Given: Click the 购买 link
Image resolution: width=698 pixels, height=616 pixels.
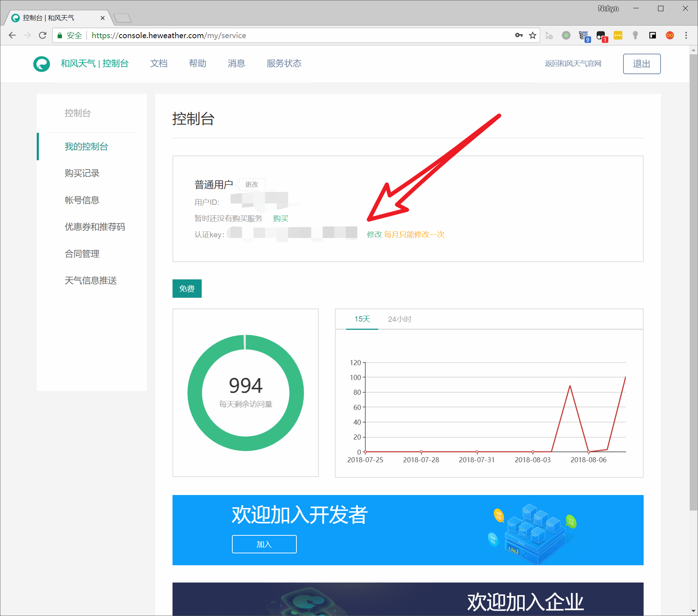Looking at the screenshot, I should 281,219.
